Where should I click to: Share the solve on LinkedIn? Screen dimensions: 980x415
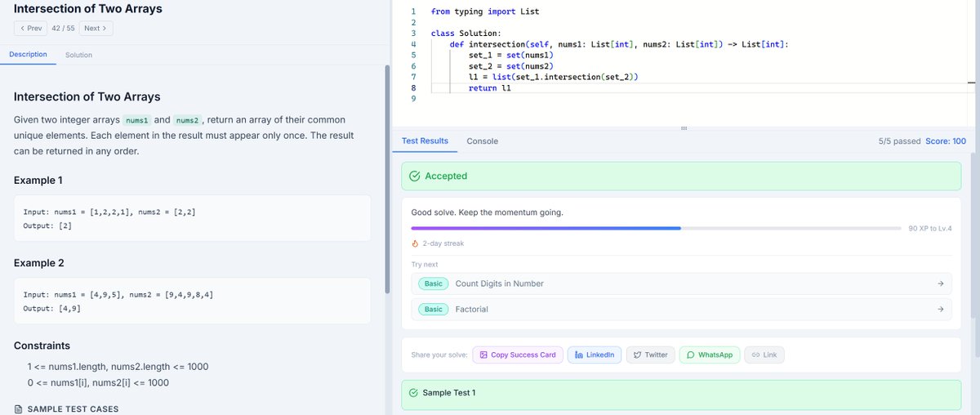coord(595,355)
